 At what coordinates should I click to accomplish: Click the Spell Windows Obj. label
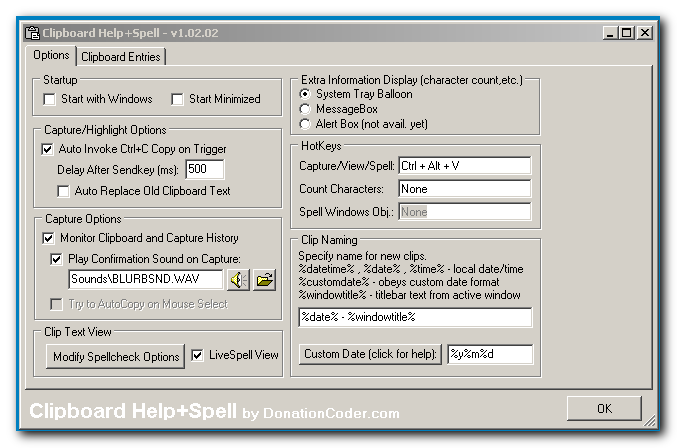(346, 212)
